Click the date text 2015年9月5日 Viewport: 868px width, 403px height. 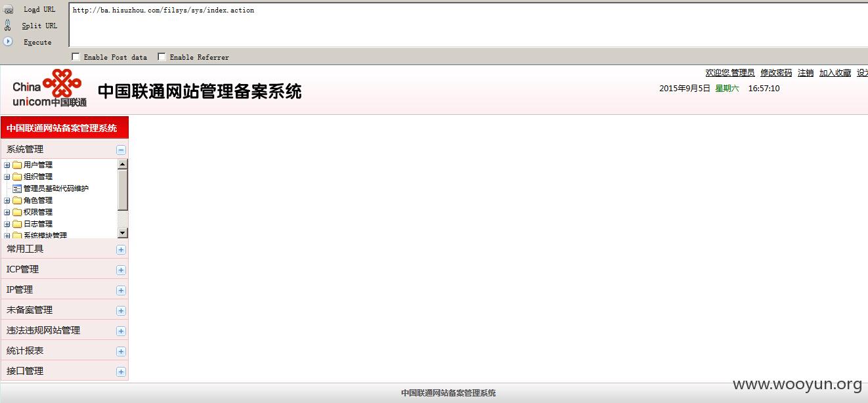[685, 89]
